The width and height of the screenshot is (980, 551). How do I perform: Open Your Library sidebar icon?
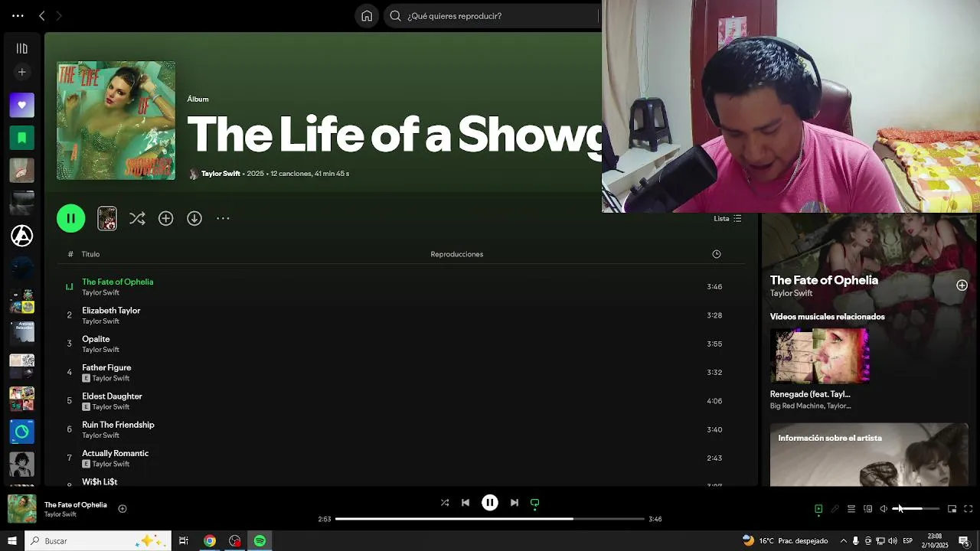21,48
